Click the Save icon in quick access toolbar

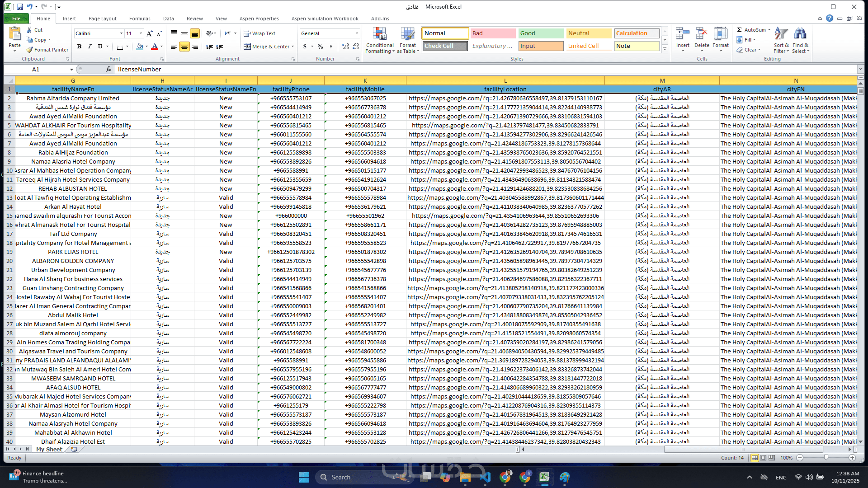[x=20, y=7]
